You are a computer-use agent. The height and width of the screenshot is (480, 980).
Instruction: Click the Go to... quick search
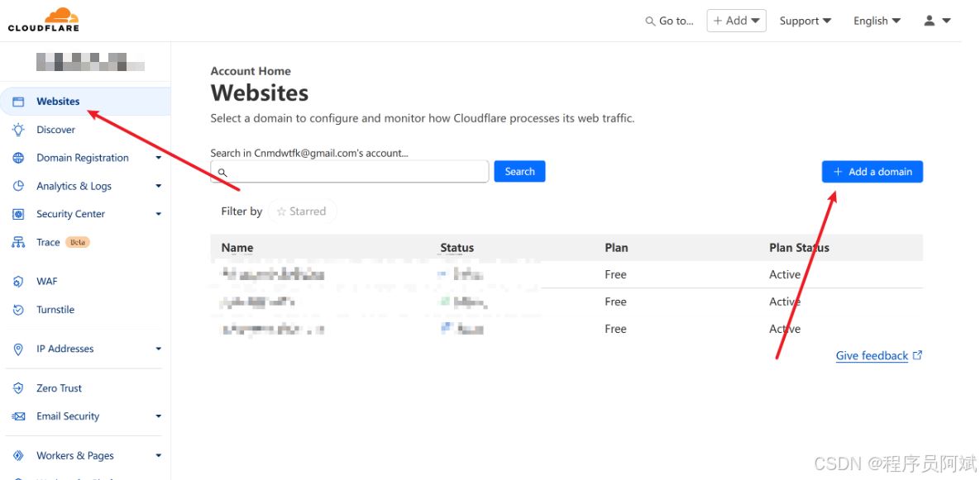point(669,21)
